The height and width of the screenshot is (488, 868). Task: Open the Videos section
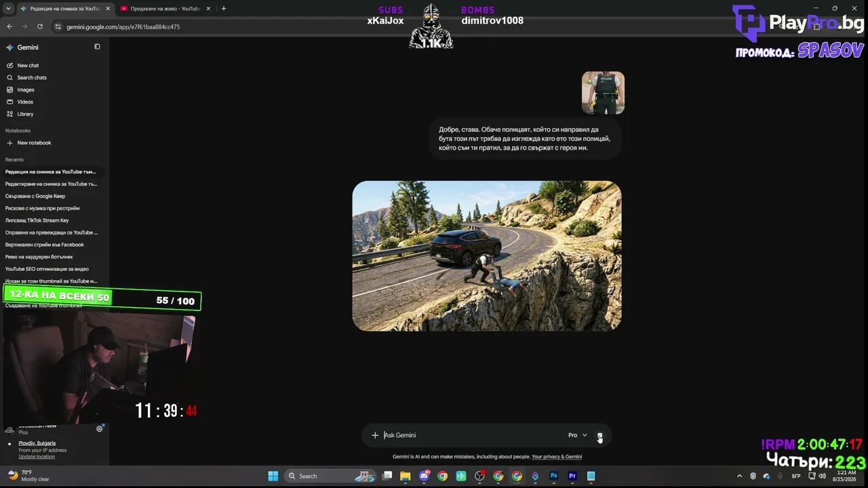[25, 102]
